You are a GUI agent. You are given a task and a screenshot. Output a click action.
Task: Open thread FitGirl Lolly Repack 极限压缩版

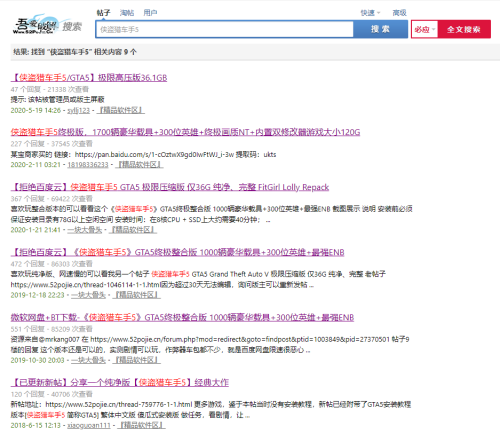pos(170,187)
